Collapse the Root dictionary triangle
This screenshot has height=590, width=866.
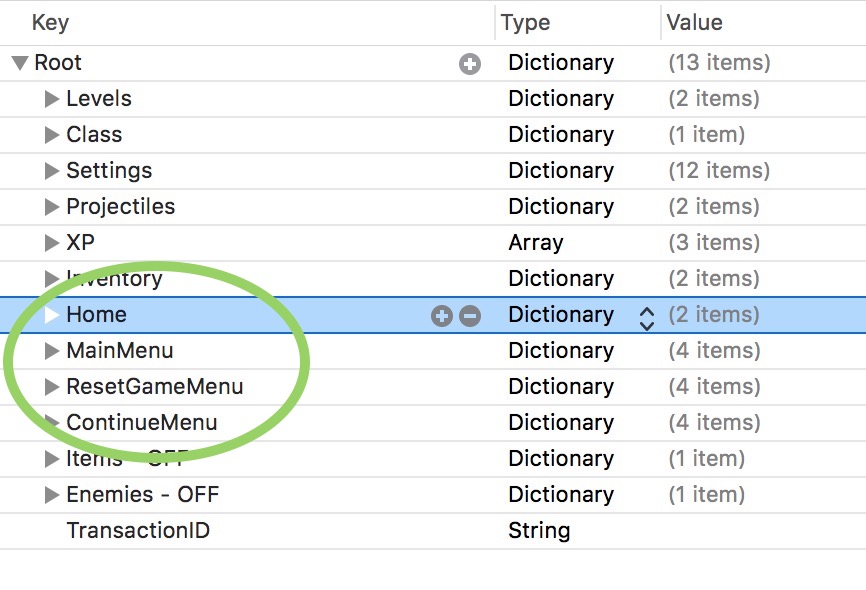click(x=20, y=63)
